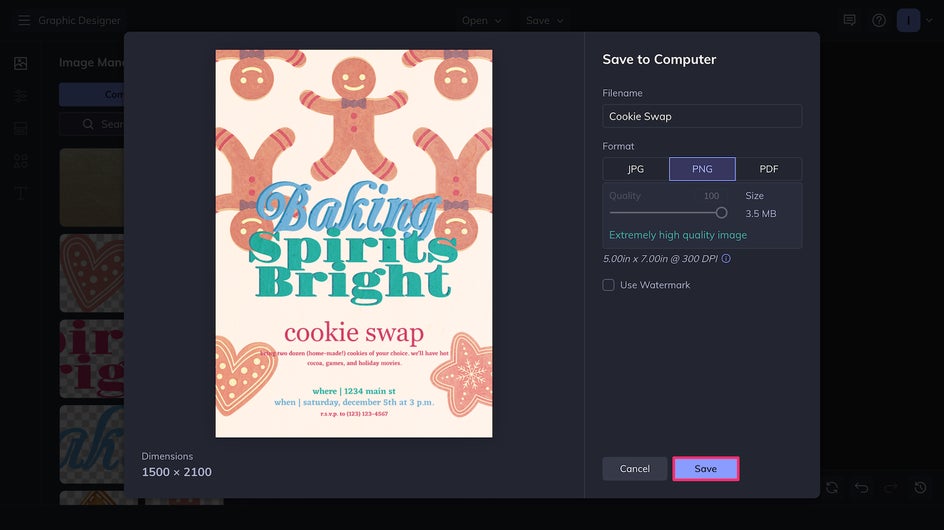Click the Cancel button
Viewport: 944px width, 530px height.
pos(635,469)
